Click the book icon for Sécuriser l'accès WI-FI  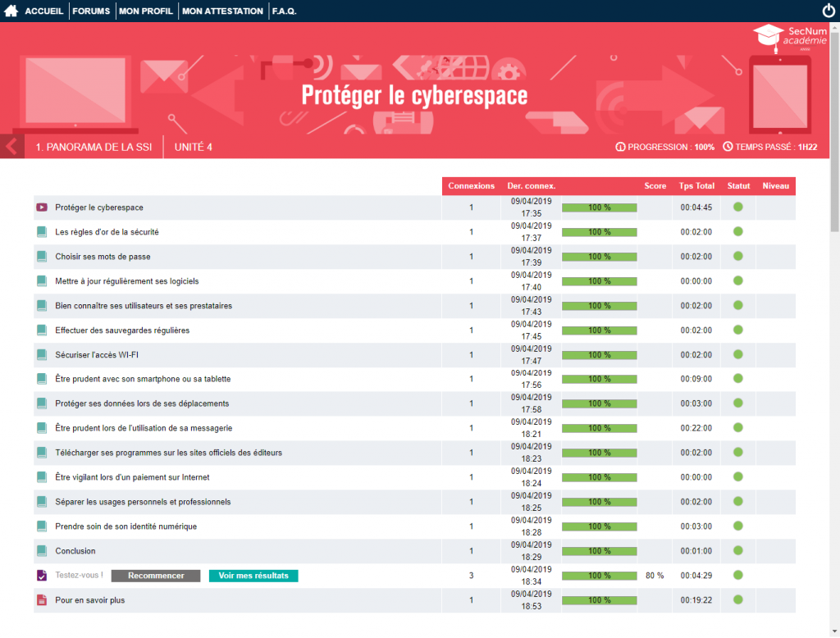[42, 355]
